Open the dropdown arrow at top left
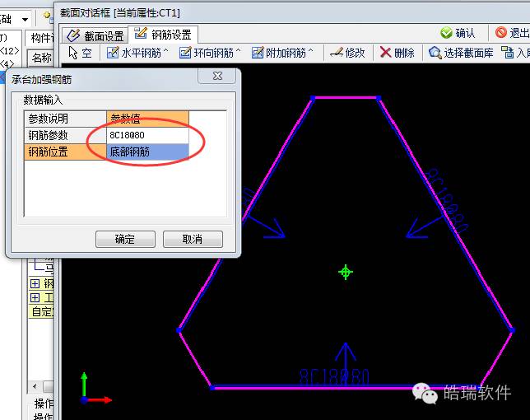 25,20
